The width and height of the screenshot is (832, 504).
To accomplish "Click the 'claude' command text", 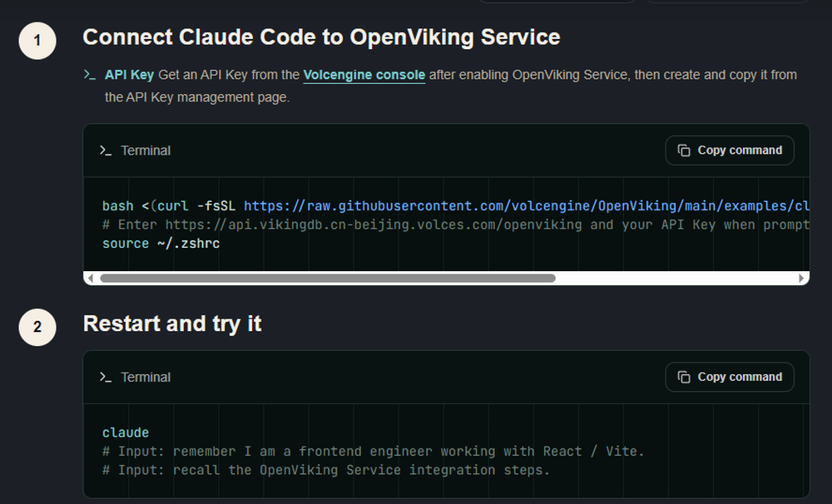I will pos(126,432).
